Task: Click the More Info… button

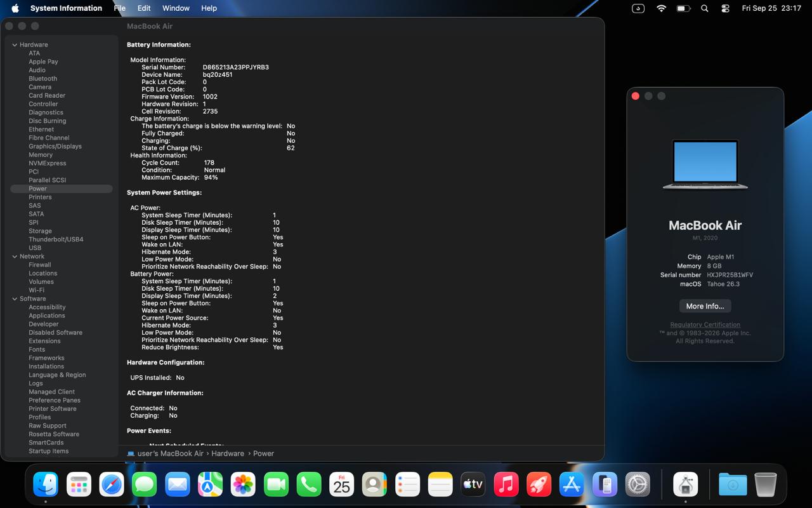Action: click(705, 306)
